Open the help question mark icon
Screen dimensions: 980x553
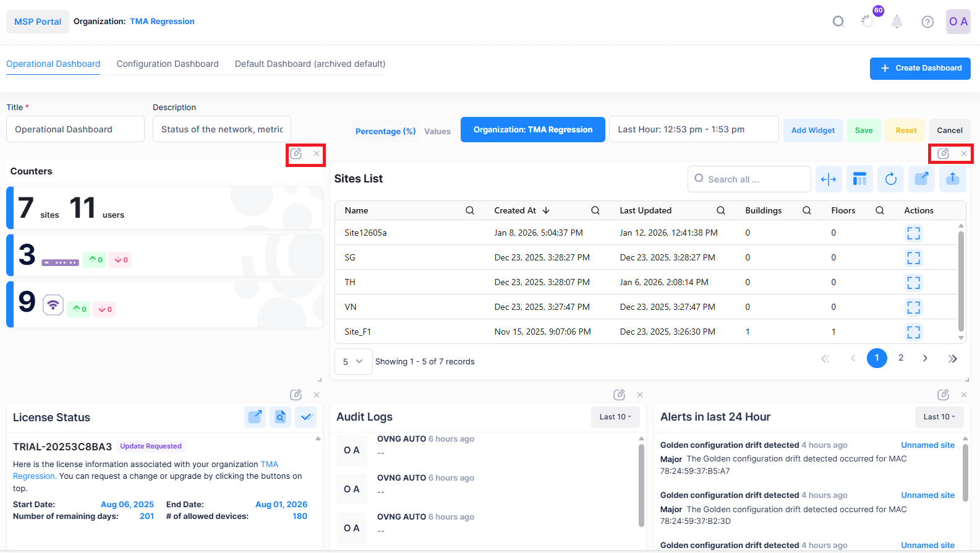927,22
